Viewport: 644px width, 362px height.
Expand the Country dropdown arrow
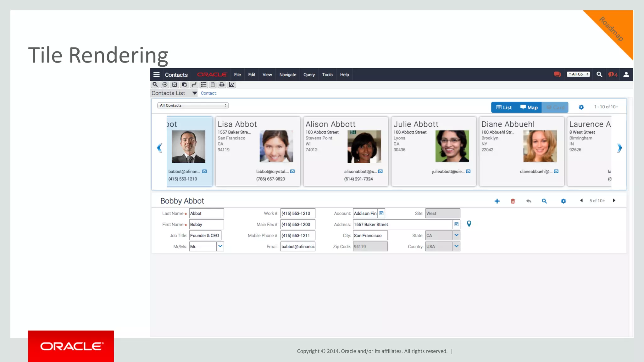point(456,246)
